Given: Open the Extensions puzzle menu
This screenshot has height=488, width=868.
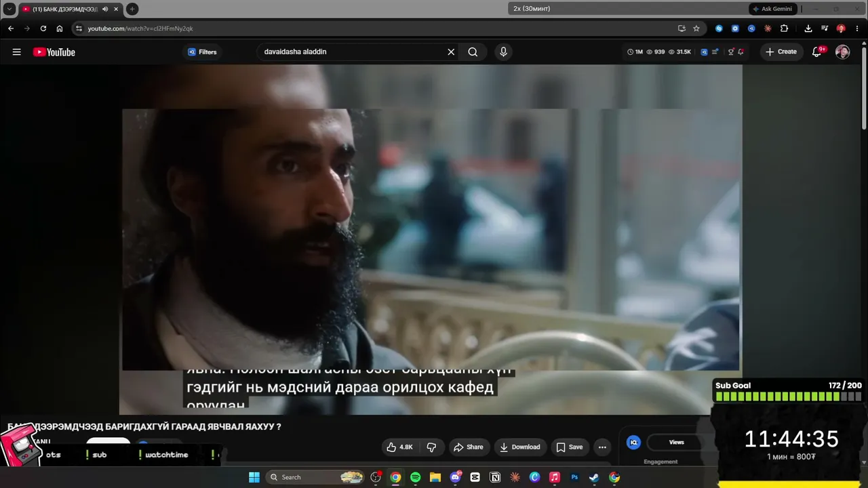Looking at the screenshot, I should 785,28.
